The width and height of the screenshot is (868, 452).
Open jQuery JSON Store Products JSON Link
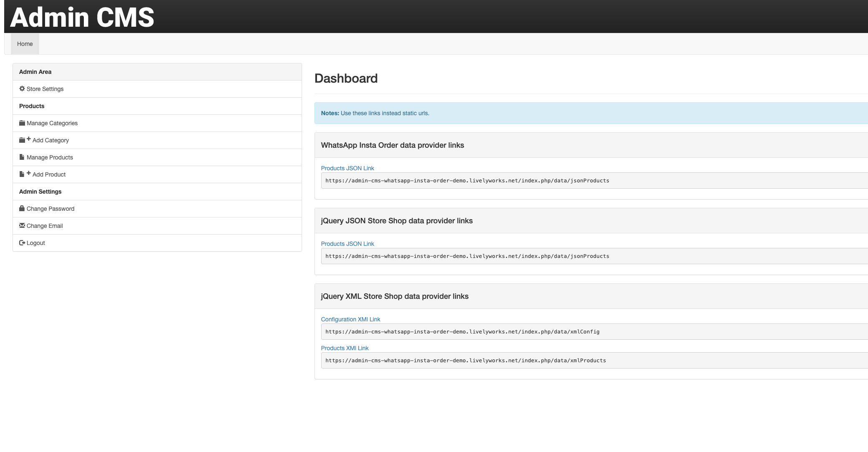[347, 244]
